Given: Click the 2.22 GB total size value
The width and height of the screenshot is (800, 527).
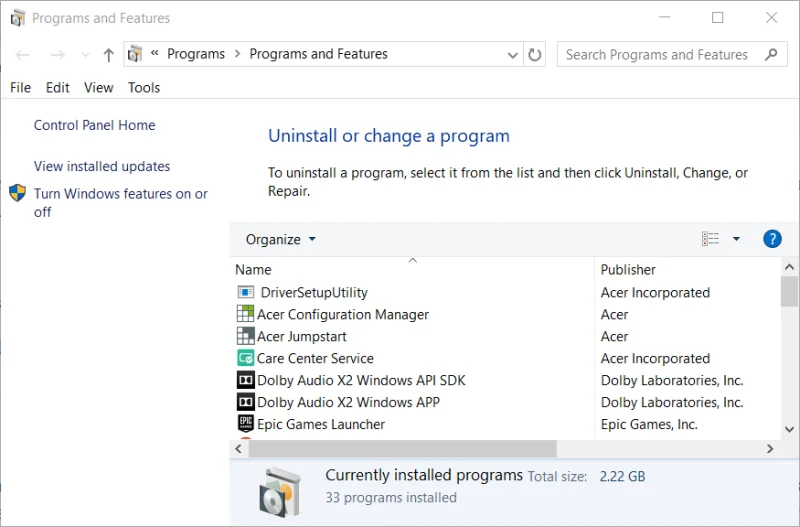Looking at the screenshot, I should 622,476.
